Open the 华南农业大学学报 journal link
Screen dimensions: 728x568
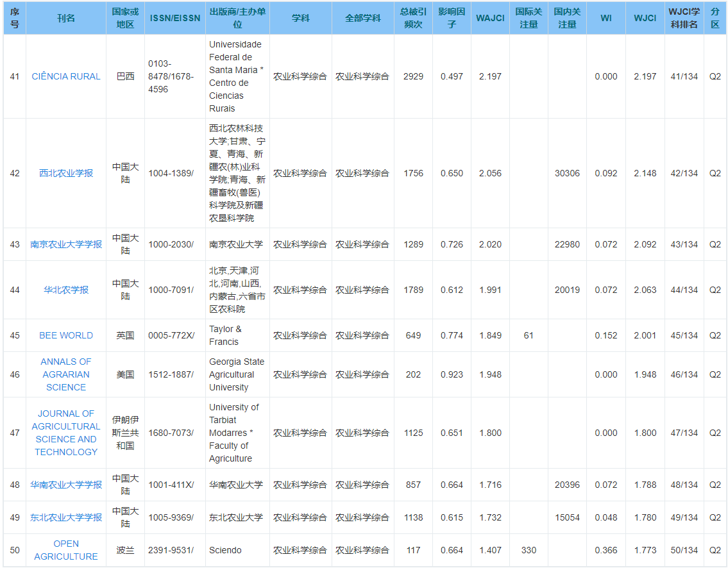tap(66, 485)
